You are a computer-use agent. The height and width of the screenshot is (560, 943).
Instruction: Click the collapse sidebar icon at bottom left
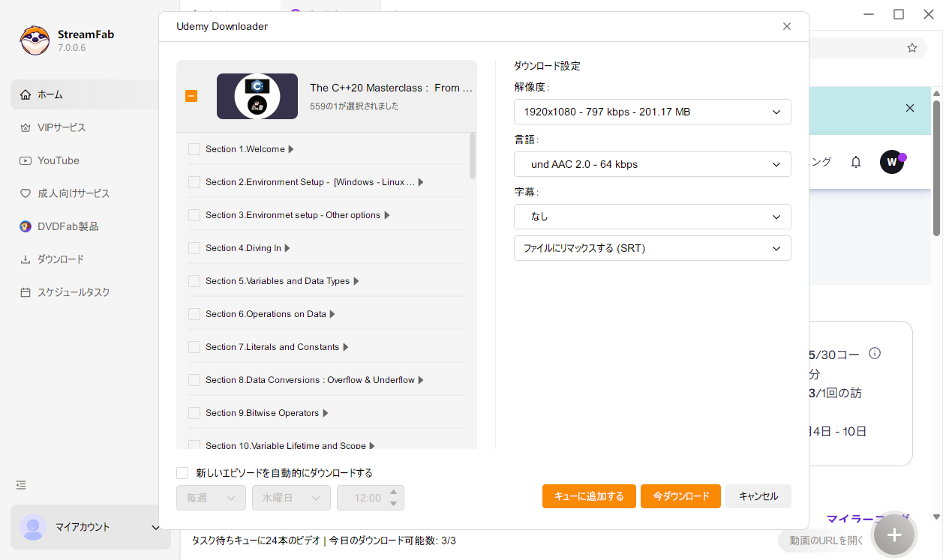point(20,485)
